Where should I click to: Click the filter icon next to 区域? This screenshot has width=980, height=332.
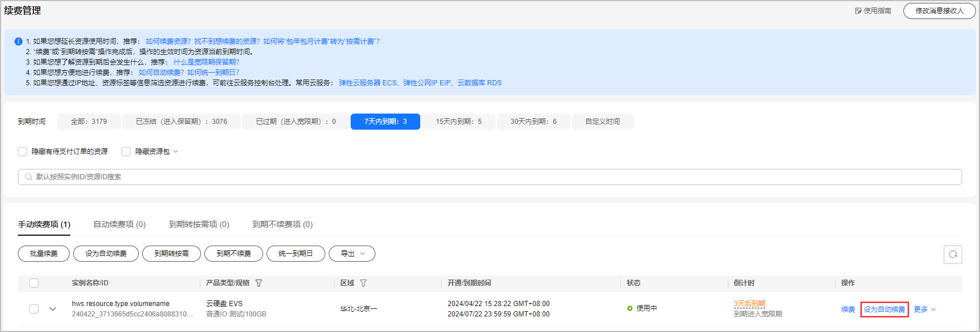point(363,283)
